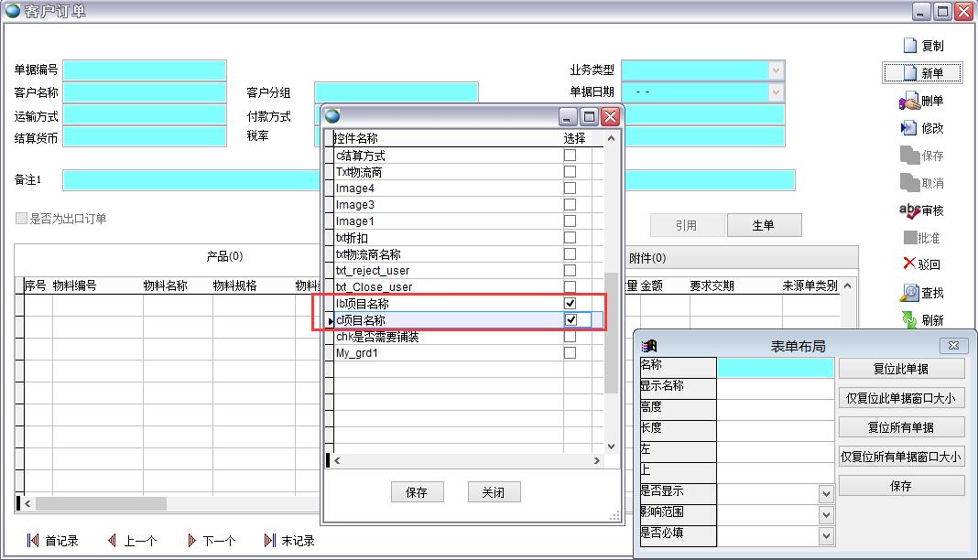This screenshot has width=978, height=560.
Task: Click the 修改 (Modify) icon
Action: pos(909,128)
